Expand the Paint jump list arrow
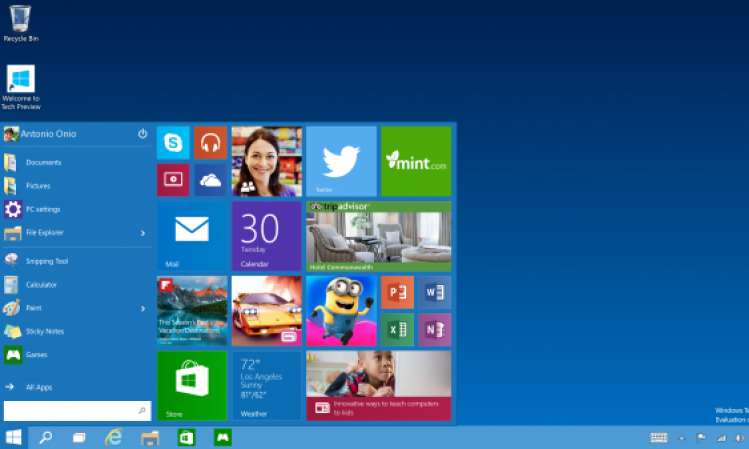The width and height of the screenshot is (749, 449). pos(142,309)
